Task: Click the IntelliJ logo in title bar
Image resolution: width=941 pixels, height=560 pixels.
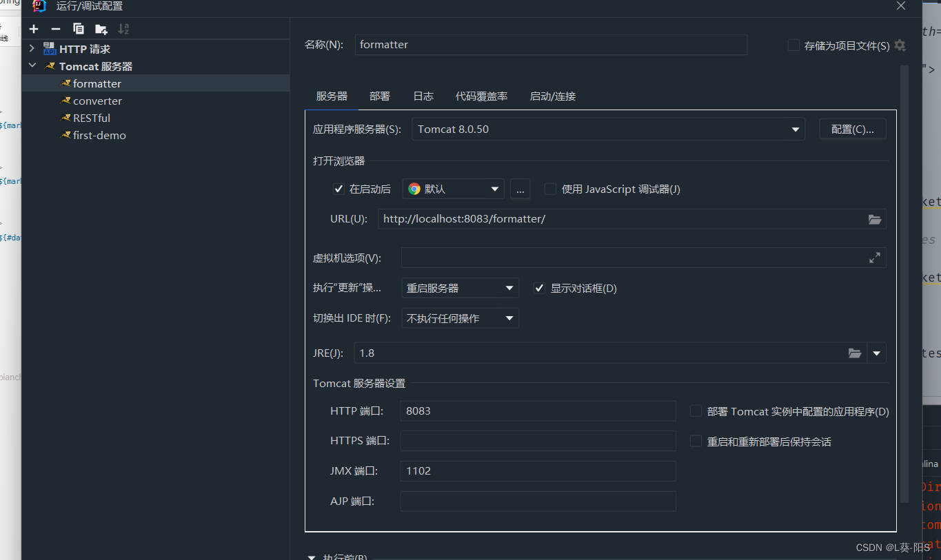Action: (39, 6)
